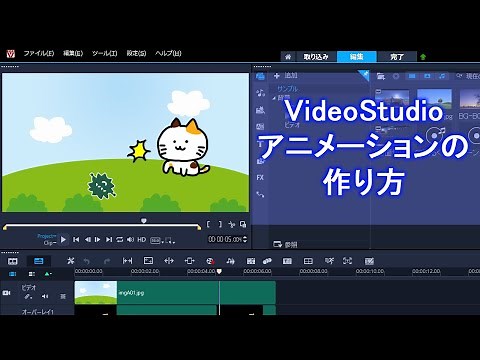Toggle repeat playback

119,239
